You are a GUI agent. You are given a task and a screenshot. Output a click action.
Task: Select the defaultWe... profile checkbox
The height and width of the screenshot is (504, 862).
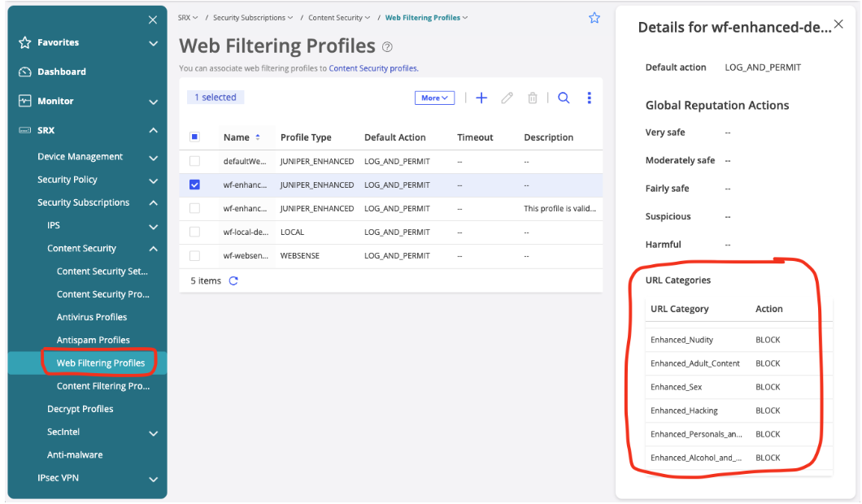[194, 162]
